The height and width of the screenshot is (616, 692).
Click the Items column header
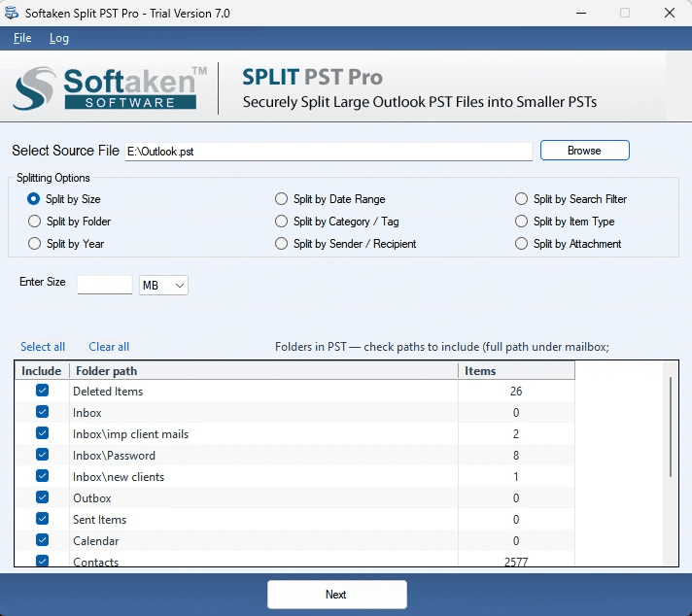516,370
